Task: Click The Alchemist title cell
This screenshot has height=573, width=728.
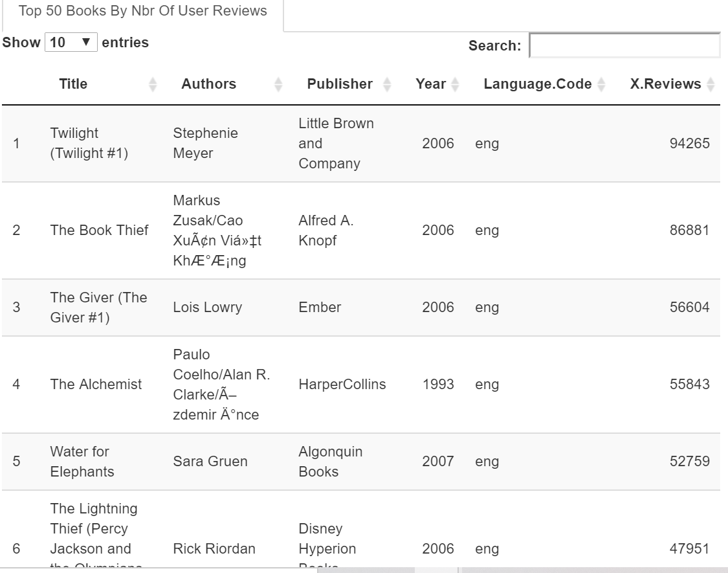Action: (96, 385)
